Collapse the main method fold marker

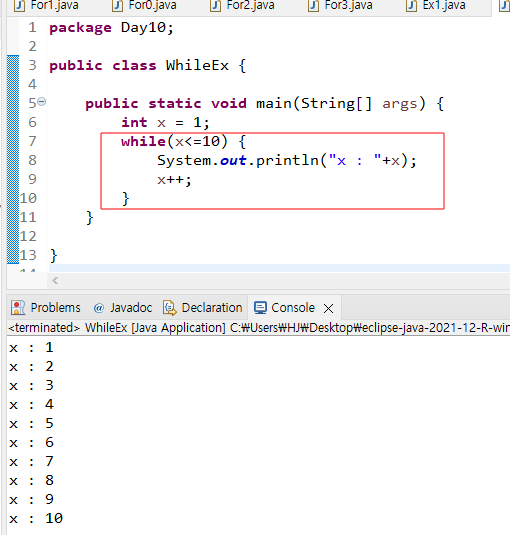click(x=42, y=102)
